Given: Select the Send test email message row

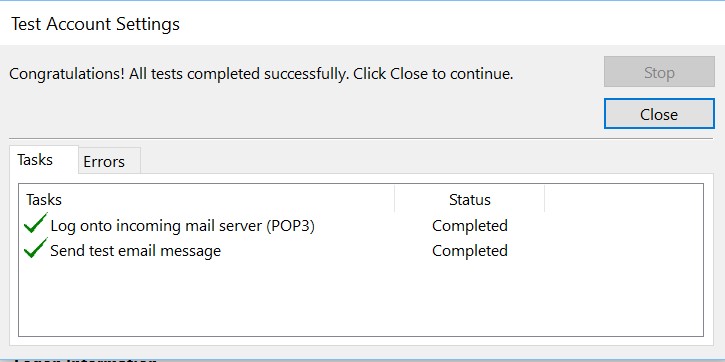Looking at the screenshot, I should pyautogui.click(x=361, y=251).
